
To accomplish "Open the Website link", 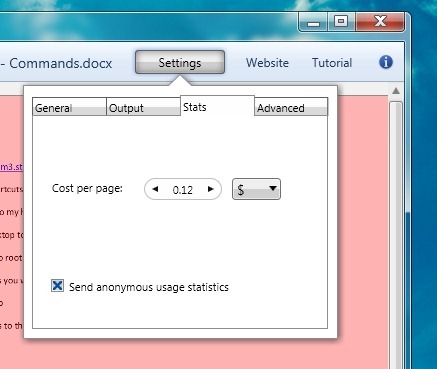I will 267,63.
